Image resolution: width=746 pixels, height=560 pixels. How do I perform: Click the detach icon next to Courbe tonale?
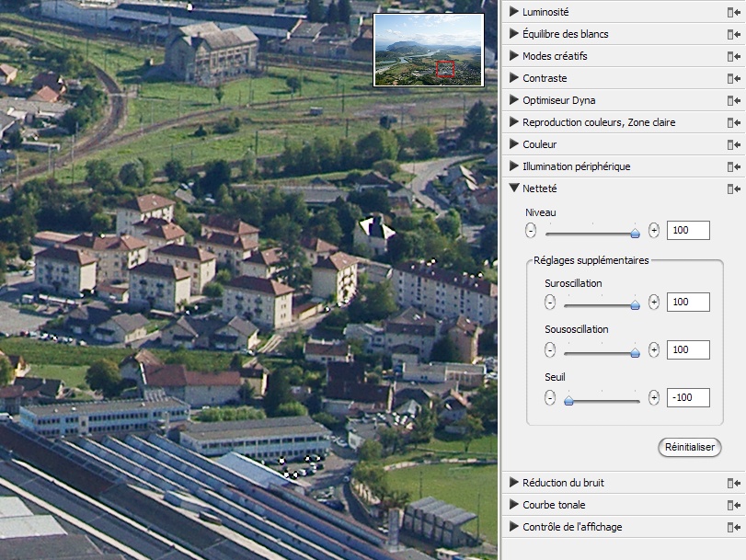coord(733,505)
